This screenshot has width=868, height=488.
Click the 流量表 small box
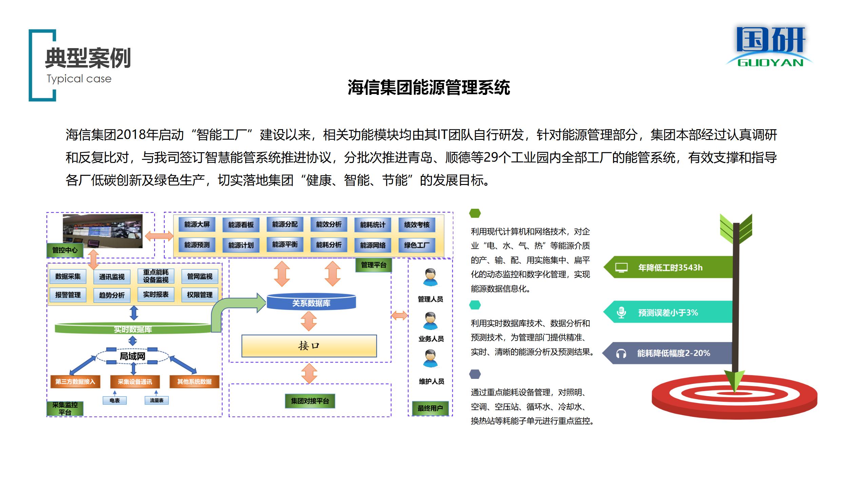(157, 401)
